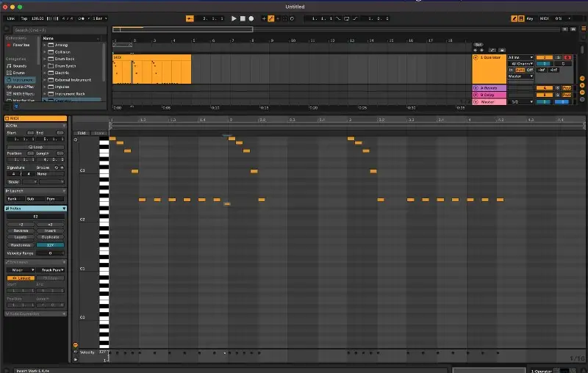Toggle Post on A Reverb track
Screen dimensions: 588x373
(567, 88)
